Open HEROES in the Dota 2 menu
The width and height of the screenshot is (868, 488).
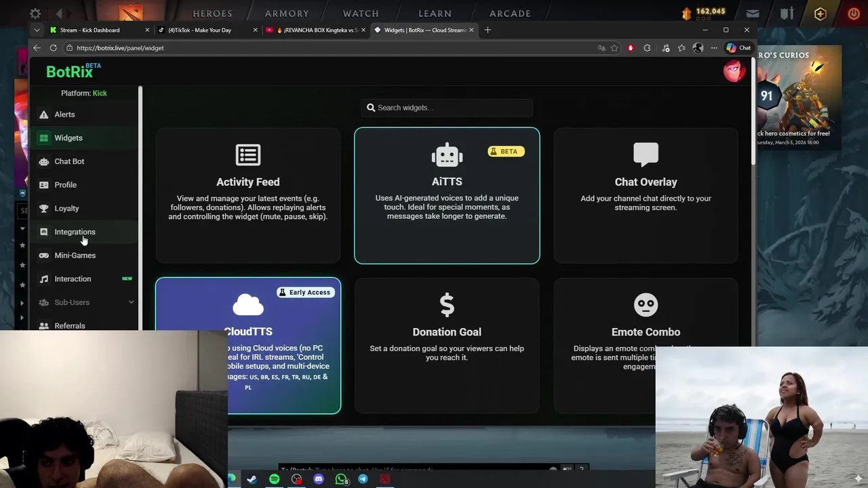pos(214,14)
